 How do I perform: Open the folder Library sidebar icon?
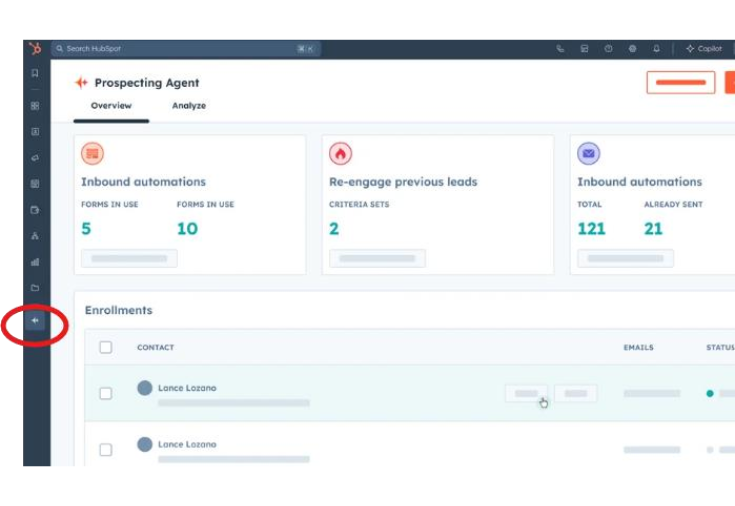tap(35, 288)
